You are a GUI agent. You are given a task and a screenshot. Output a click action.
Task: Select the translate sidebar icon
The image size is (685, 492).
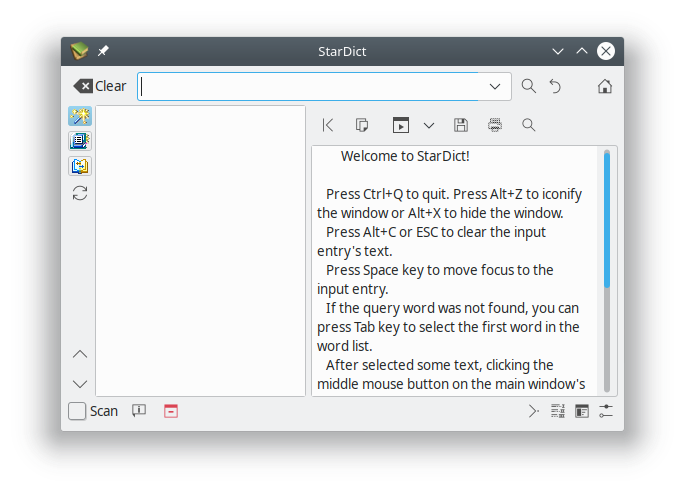click(80, 166)
